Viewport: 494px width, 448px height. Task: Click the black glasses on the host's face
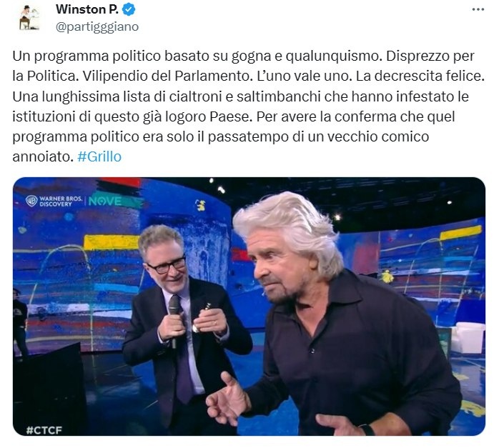pos(167,265)
